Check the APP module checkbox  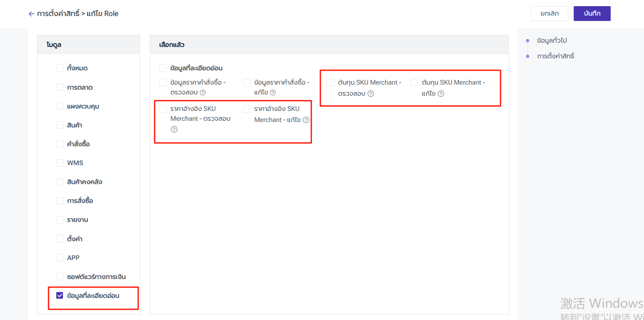[60, 258]
